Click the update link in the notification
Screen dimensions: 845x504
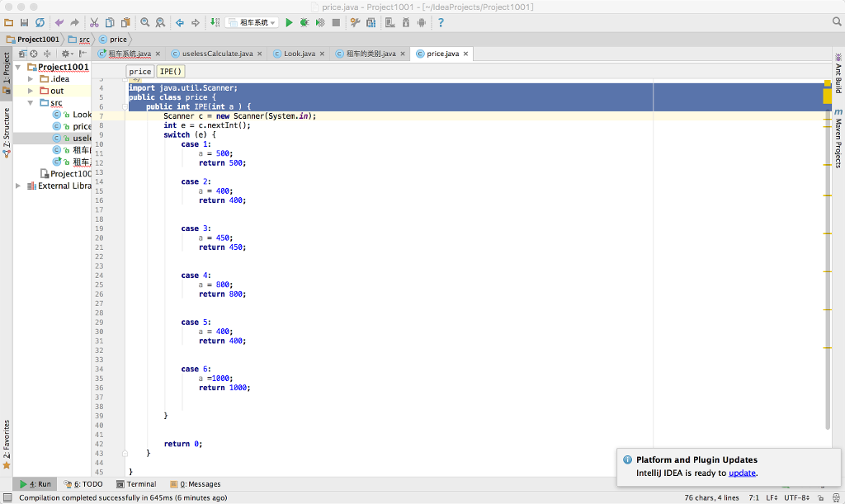click(x=742, y=472)
